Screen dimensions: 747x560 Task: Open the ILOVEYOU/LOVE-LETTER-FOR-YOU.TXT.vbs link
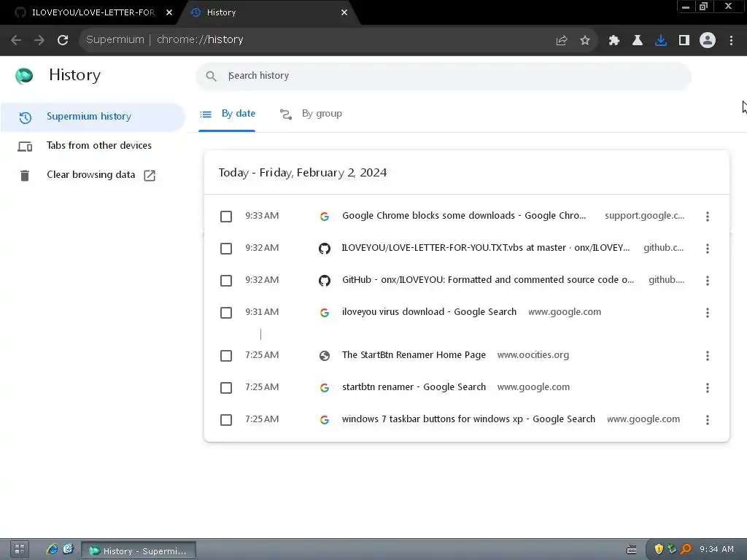pos(485,248)
